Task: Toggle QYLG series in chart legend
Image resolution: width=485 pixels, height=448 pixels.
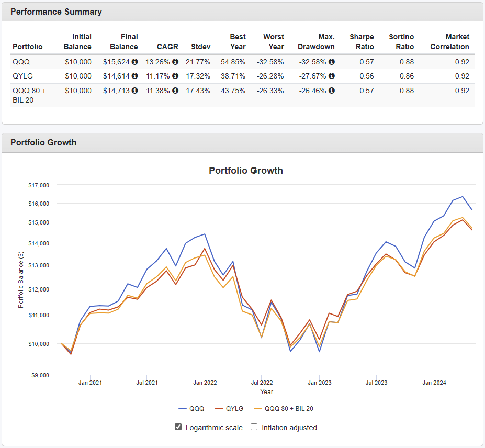Action: [x=229, y=408]
